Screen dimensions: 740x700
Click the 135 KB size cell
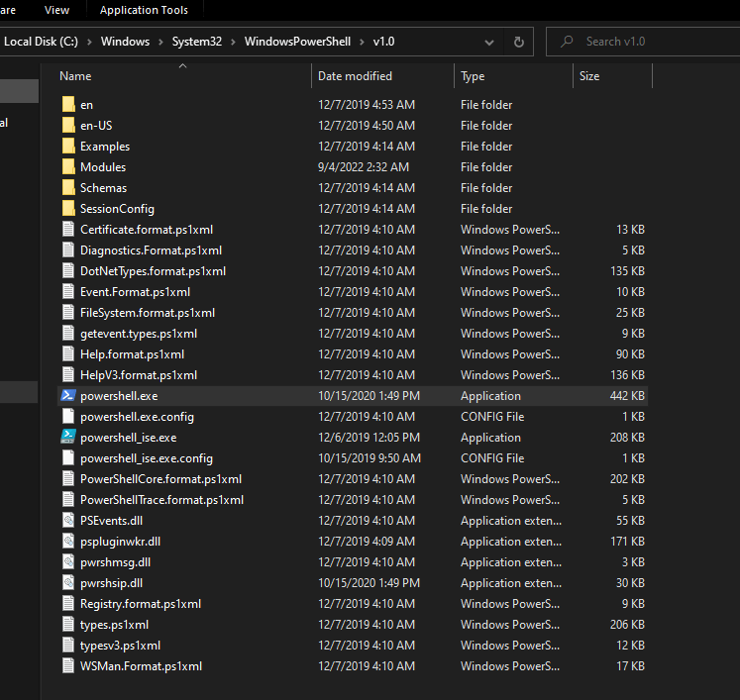pos(627,270)
